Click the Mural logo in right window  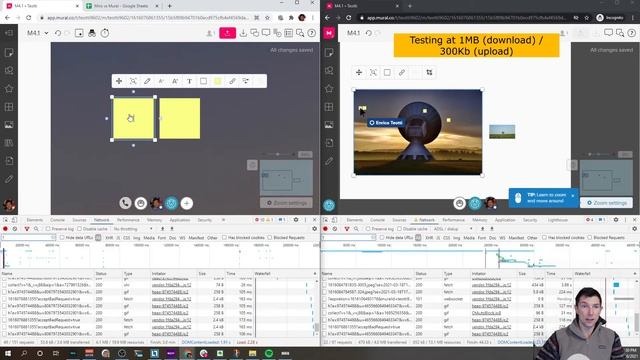coord(329,33)
